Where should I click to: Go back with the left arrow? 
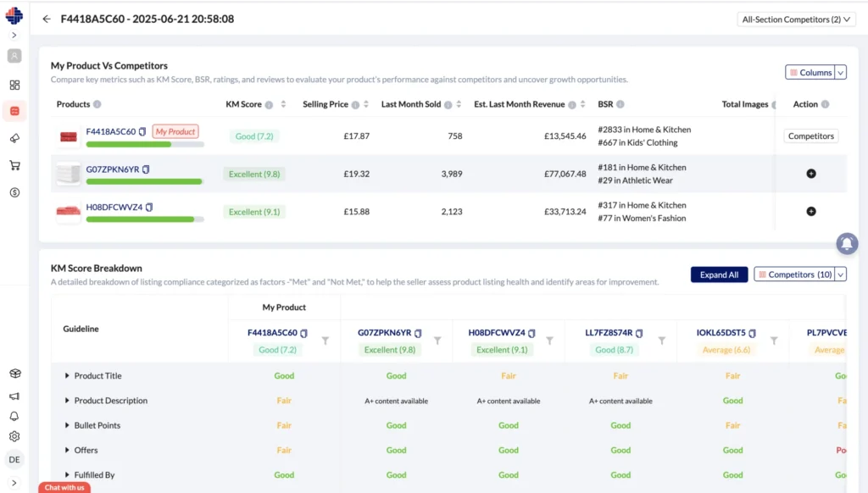point(47,19)
